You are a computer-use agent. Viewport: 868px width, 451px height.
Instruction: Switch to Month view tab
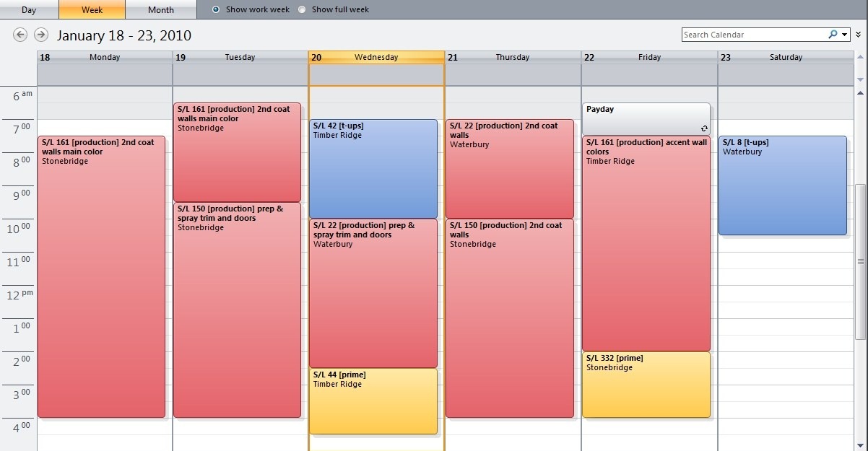tap(160, 9)
